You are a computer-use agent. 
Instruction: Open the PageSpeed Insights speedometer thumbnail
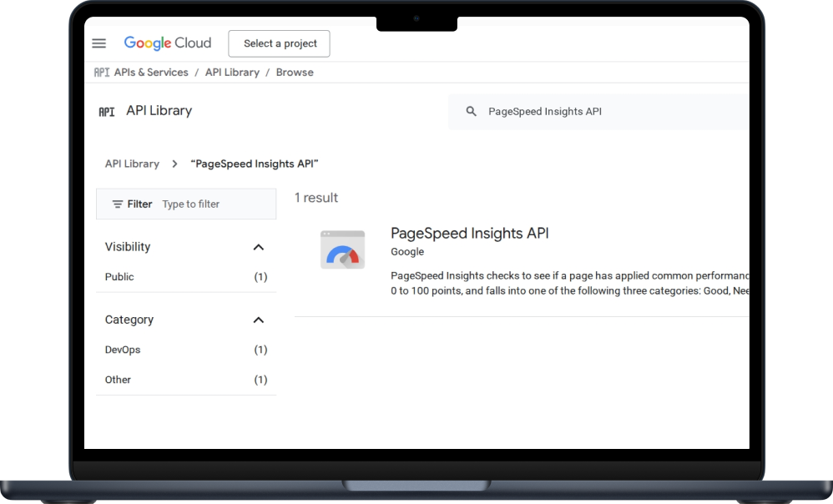[x=343, y=249]
